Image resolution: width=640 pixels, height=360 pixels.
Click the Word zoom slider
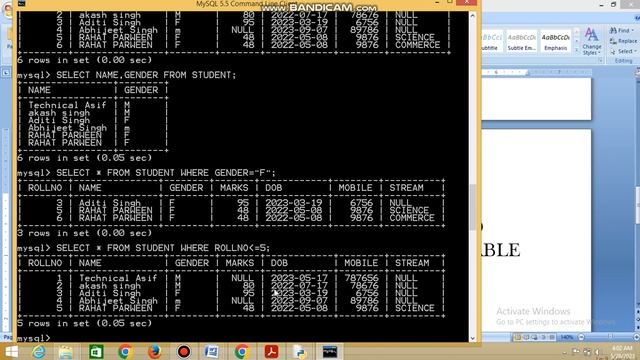pos(610,337)
